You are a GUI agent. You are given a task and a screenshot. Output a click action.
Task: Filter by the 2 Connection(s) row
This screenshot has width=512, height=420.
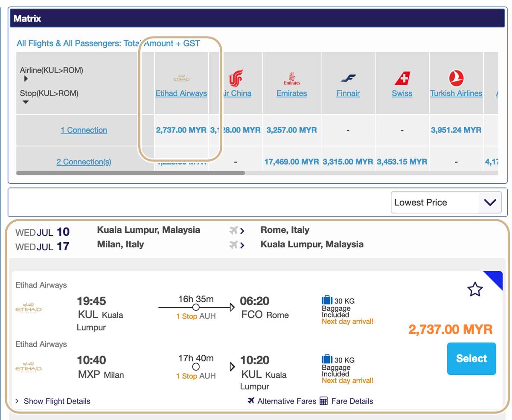tap(84, 162)
